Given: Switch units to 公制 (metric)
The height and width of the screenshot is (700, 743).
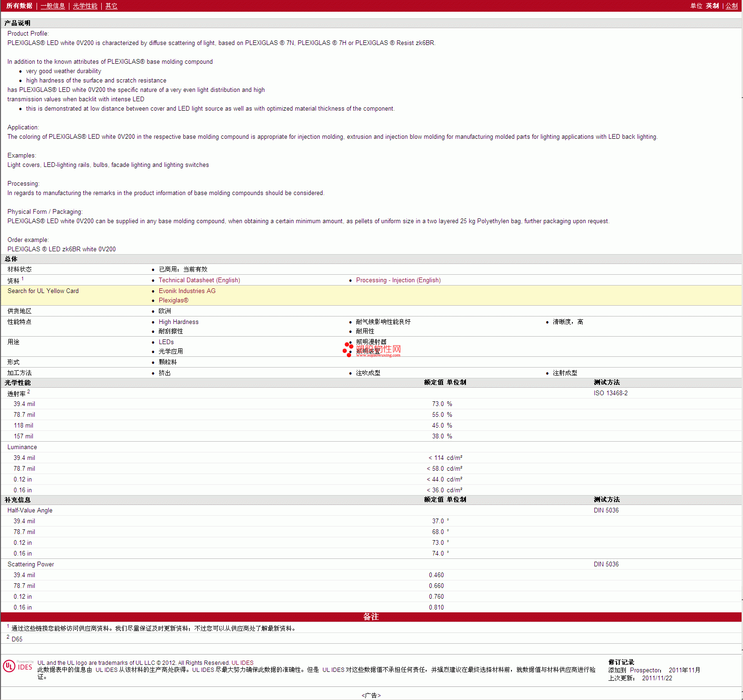Looking at the screenshot, I should click(x=731, y=6).
